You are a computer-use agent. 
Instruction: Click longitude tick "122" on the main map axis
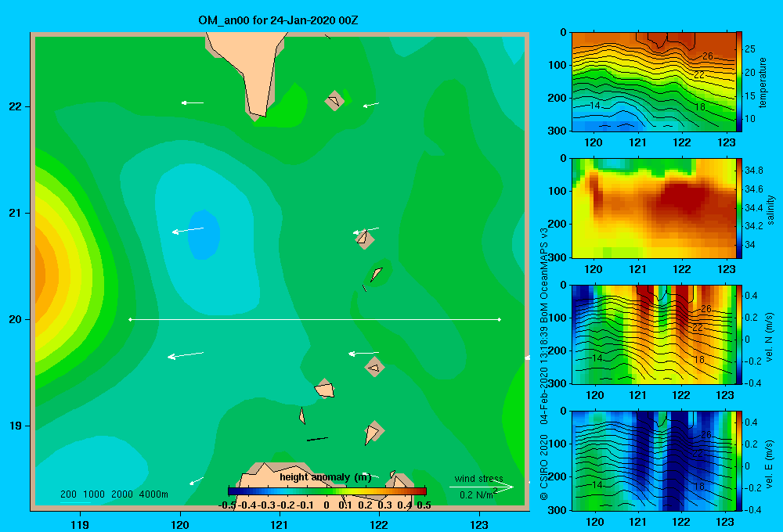[378, 524]
